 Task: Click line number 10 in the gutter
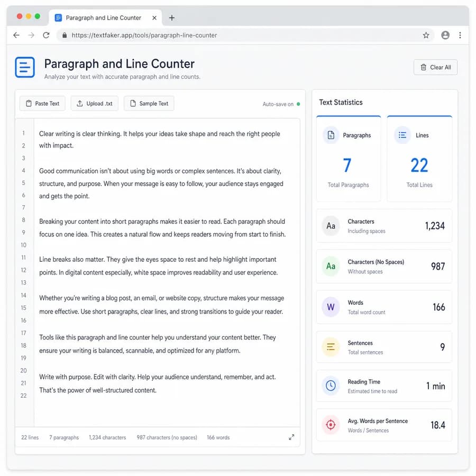click(x=23, y=245)
